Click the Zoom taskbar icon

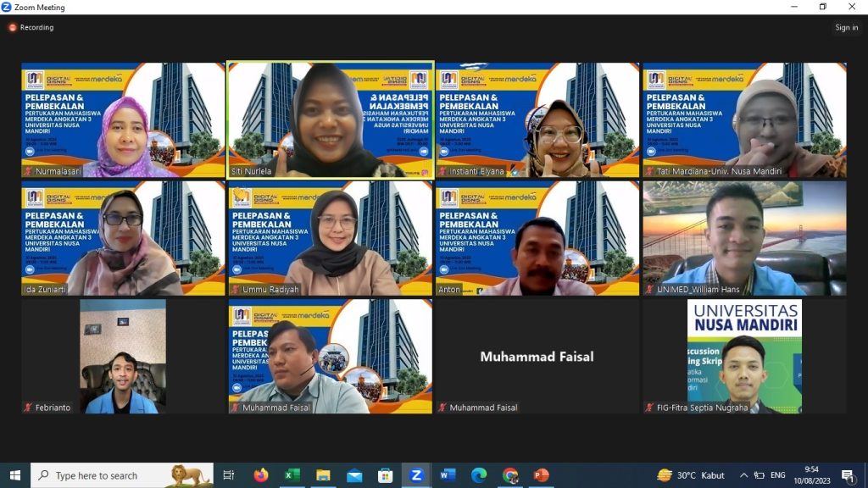tap(416, 475)
